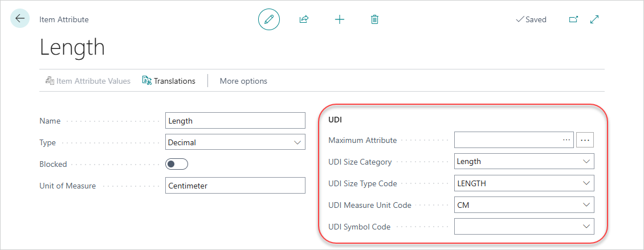The width and height of the screenshot is (644, 250).
Task: Click the pencil edit icon
Action: (269, 19)
